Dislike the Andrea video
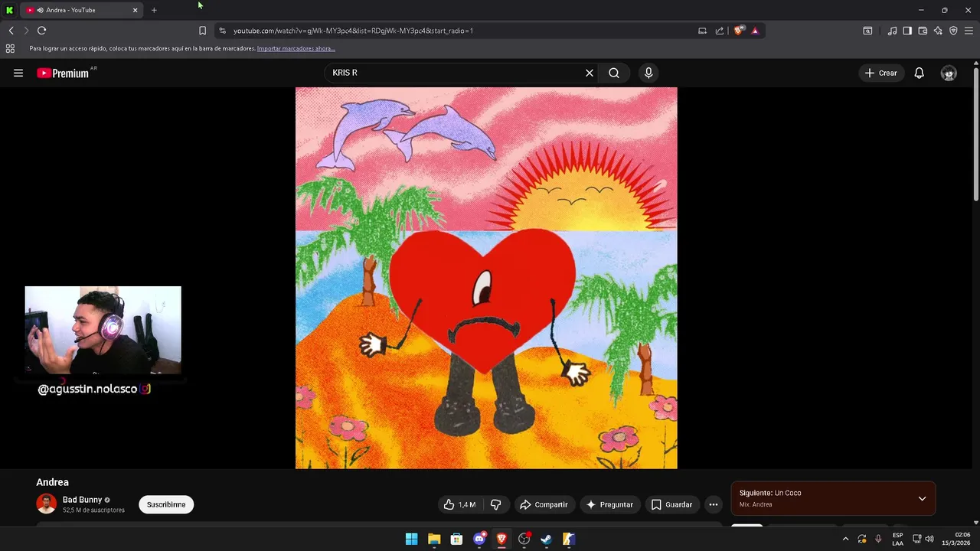The image size is (980, 551). [x=495, y=504]
